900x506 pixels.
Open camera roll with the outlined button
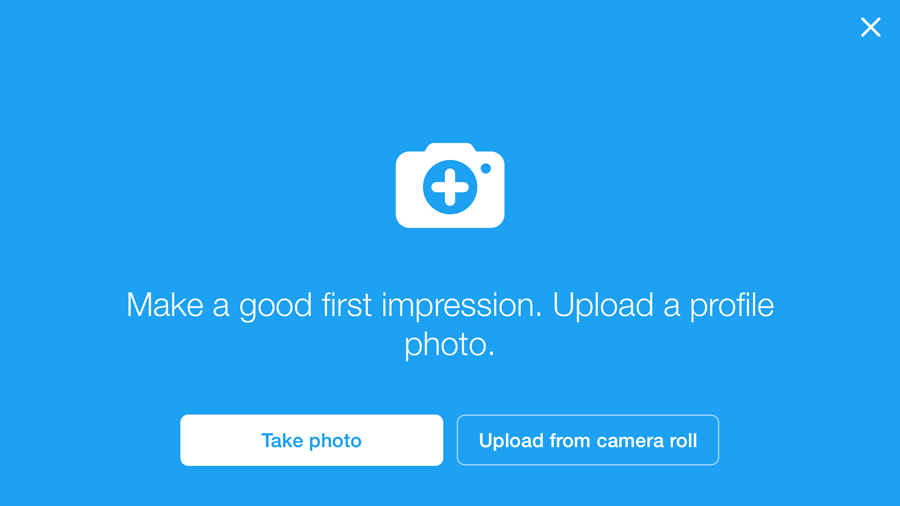point(588,440)
